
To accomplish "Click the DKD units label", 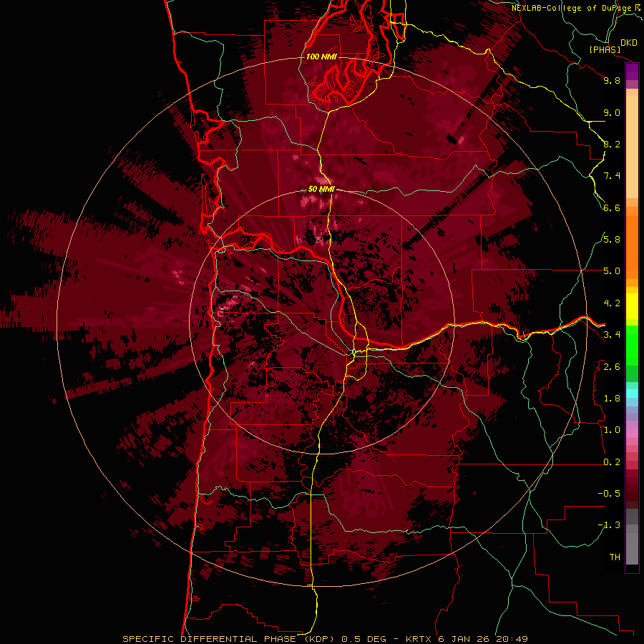I will tap(629, 43).
